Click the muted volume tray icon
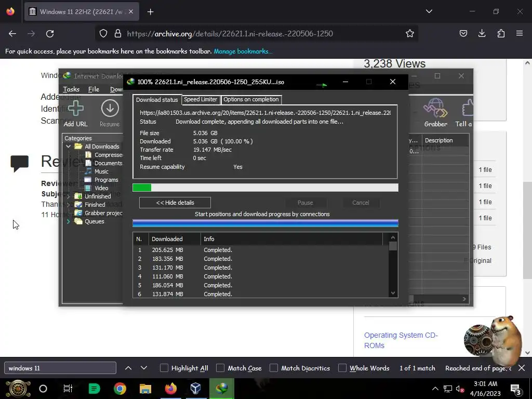532x399 pixels. point(460,389)
